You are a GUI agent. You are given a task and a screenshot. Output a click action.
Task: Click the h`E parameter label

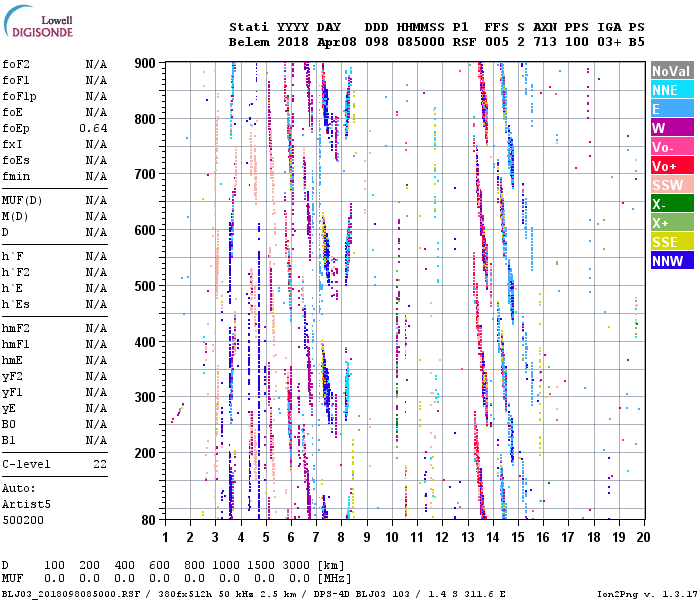(12, 288)
